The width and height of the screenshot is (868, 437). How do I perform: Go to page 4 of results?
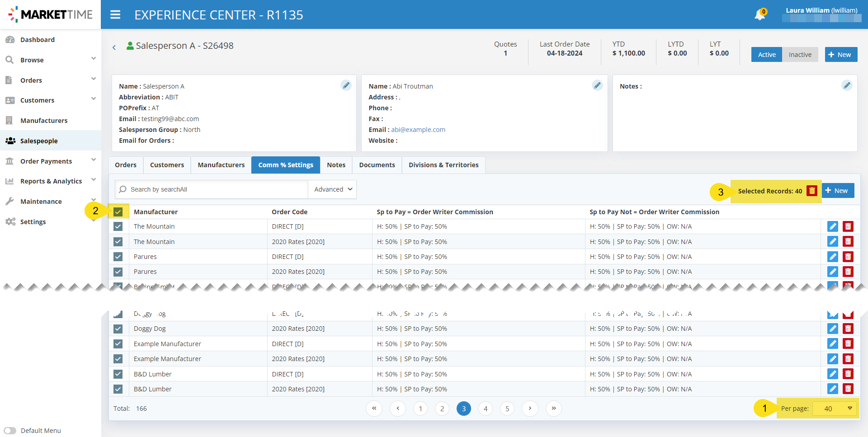[x=486, y=409]
